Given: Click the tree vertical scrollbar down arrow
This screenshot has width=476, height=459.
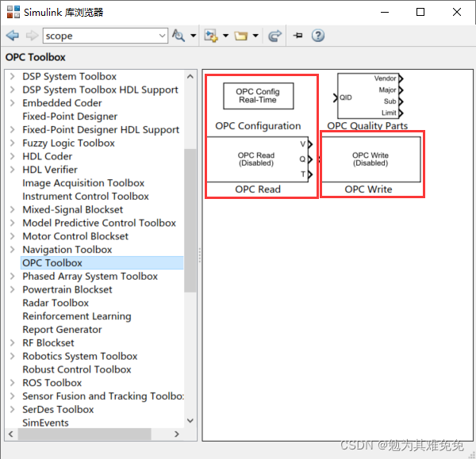Looking at the screenshot, I should [x=190, y=420].
